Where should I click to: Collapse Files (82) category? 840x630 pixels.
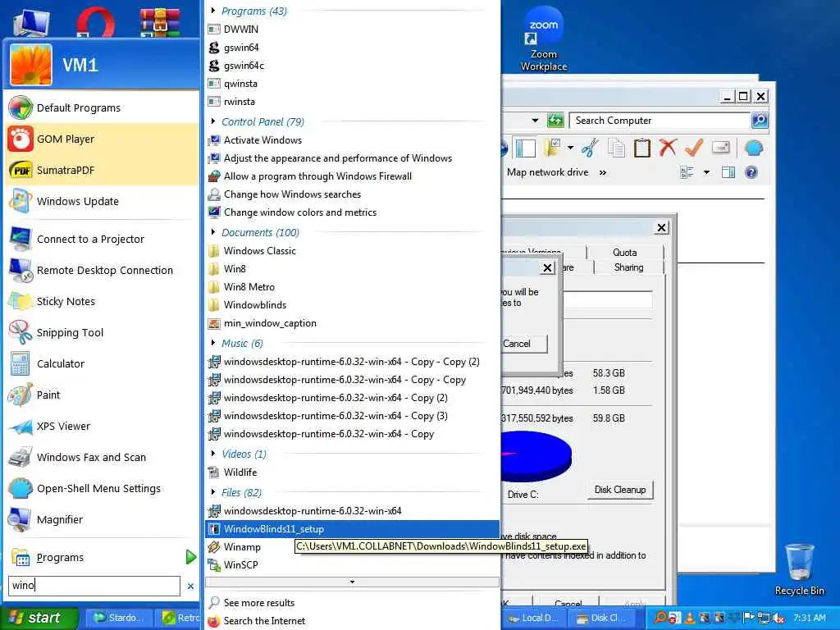[x=213, y=492]
